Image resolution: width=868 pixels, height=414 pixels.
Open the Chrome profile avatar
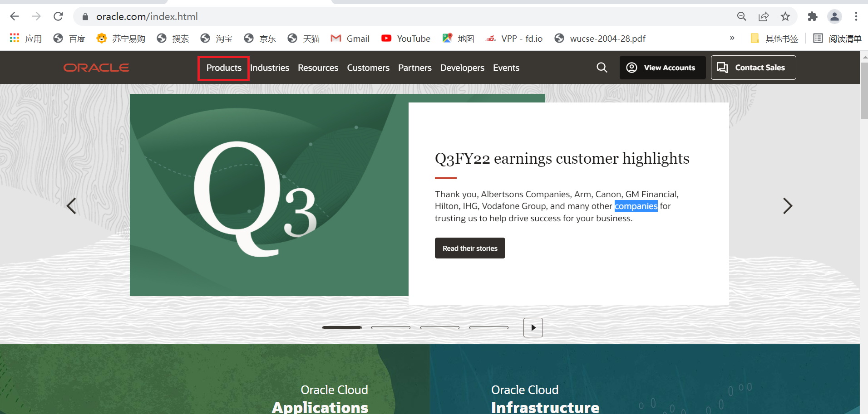tap(834, 17)
